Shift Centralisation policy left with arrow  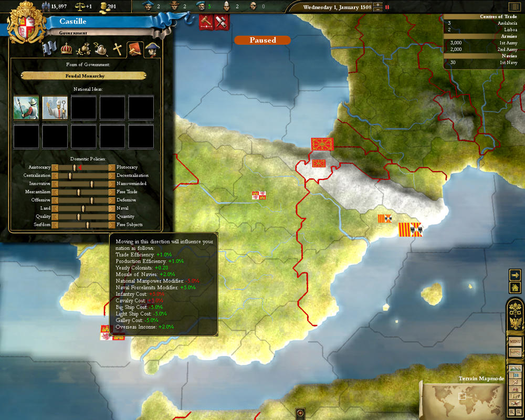[x=55, y=176]
